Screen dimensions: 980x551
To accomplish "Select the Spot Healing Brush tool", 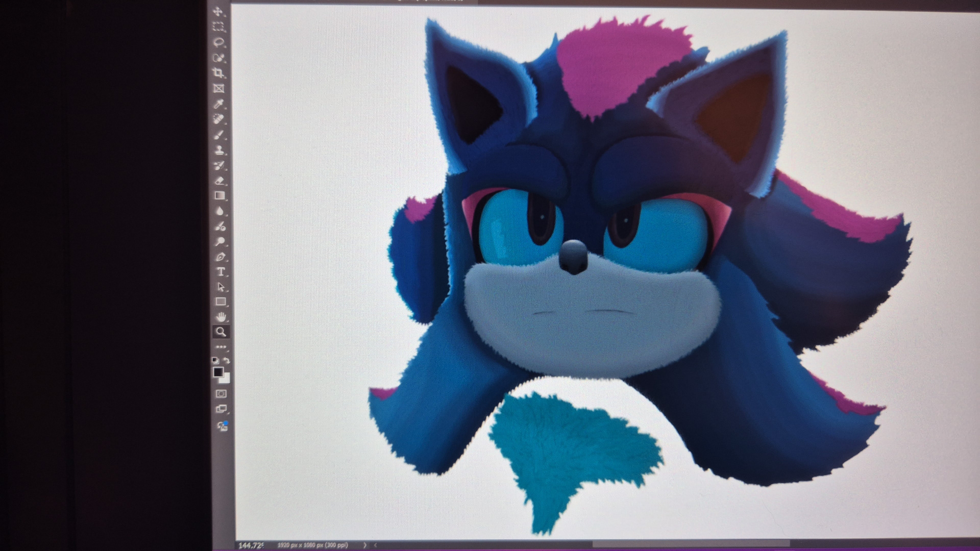I will (219, 119).
